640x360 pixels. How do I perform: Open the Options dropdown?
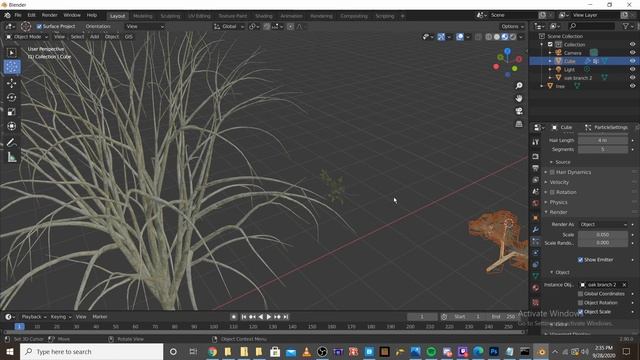512,27
